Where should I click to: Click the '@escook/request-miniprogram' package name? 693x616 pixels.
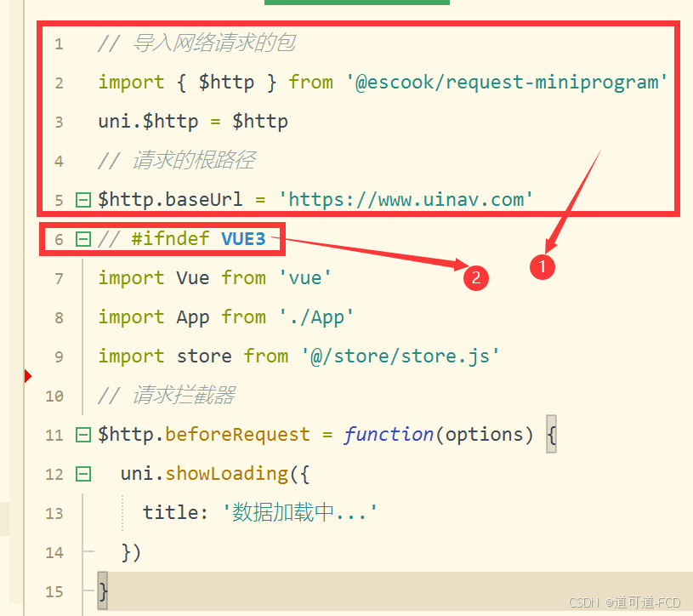point(504,82)
